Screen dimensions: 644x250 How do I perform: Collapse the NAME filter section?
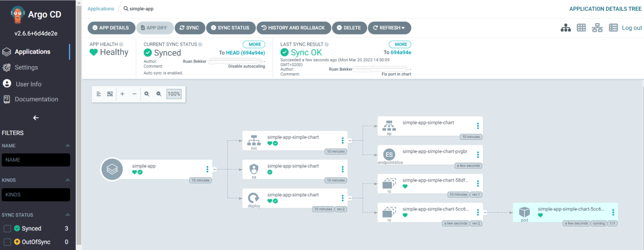click(x=67, y=146)
